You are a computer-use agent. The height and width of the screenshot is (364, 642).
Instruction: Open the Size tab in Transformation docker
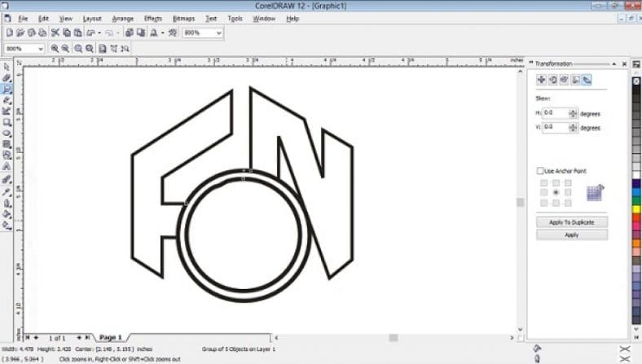576,80
